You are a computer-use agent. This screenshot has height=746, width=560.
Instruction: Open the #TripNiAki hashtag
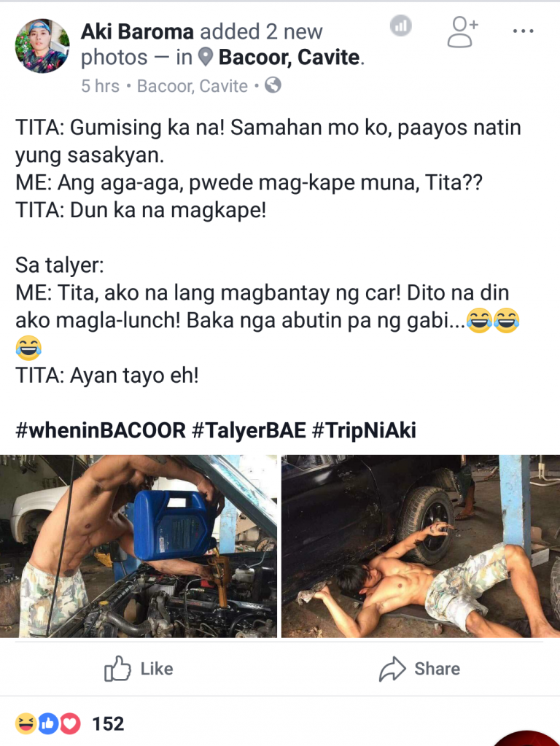364,430
